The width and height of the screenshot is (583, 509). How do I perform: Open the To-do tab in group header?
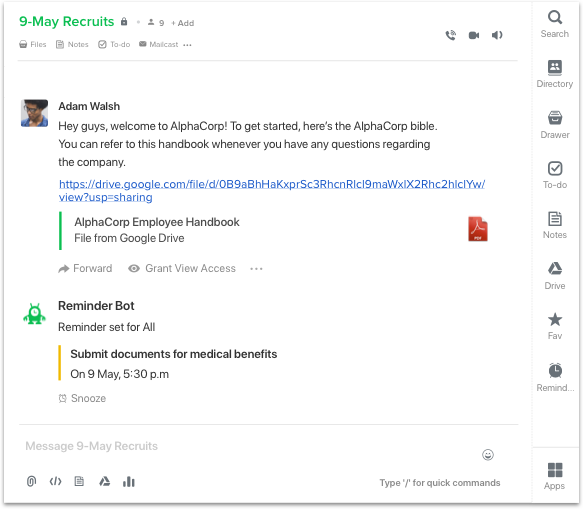pyautogui.click(x=114, y=44)
